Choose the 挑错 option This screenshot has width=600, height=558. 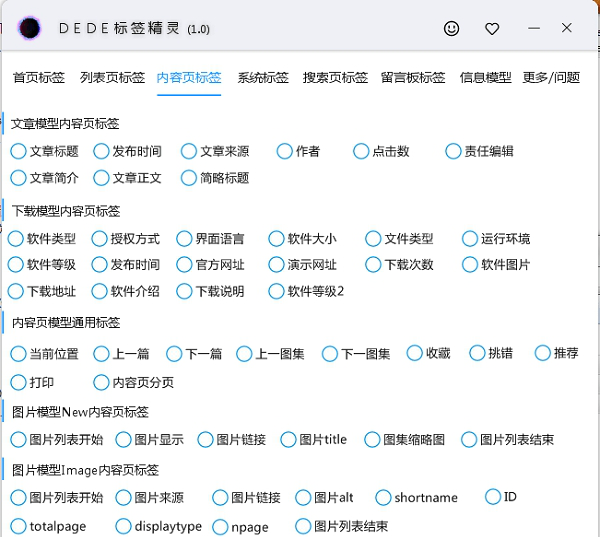pyautogui.click(x=477, y=353)
